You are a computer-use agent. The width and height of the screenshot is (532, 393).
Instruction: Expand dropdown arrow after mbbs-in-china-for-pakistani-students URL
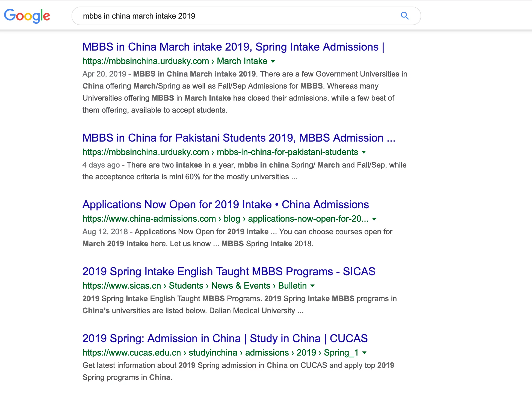[363, 152]
